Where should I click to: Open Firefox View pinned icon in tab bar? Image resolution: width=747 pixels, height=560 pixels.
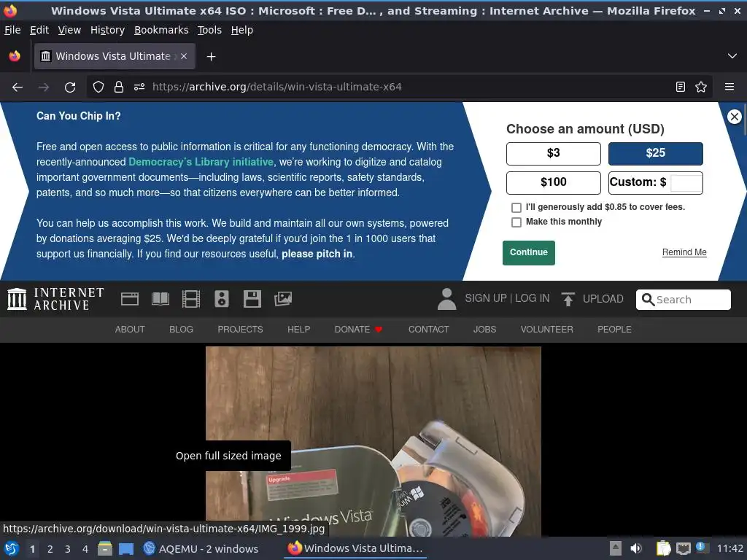(x=15, y=56)
